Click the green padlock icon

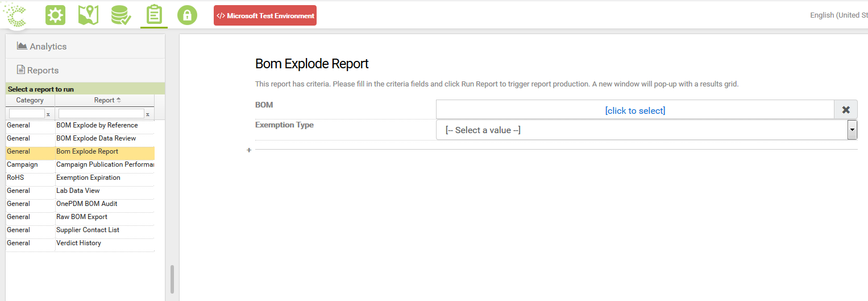click(187, 15)
